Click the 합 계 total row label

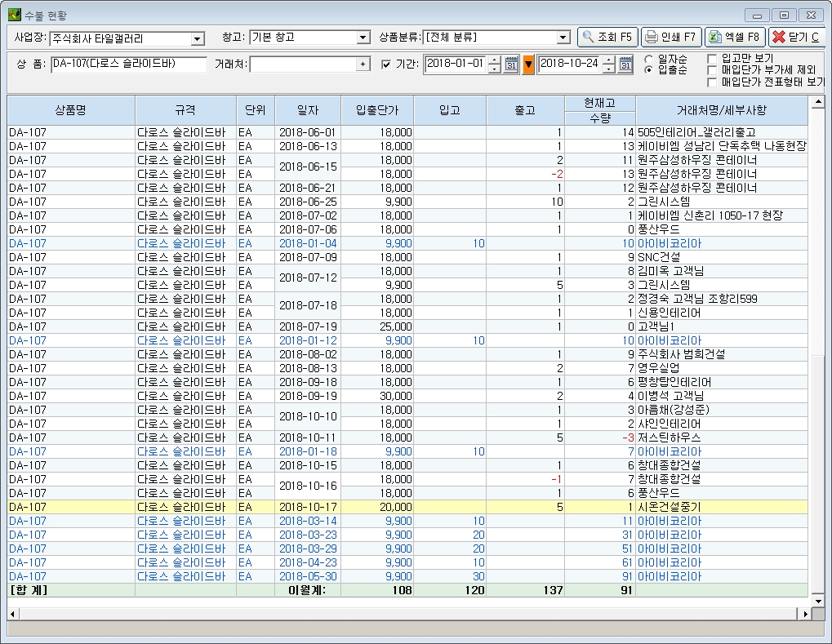pyautogui.click(x=29, y=590)
